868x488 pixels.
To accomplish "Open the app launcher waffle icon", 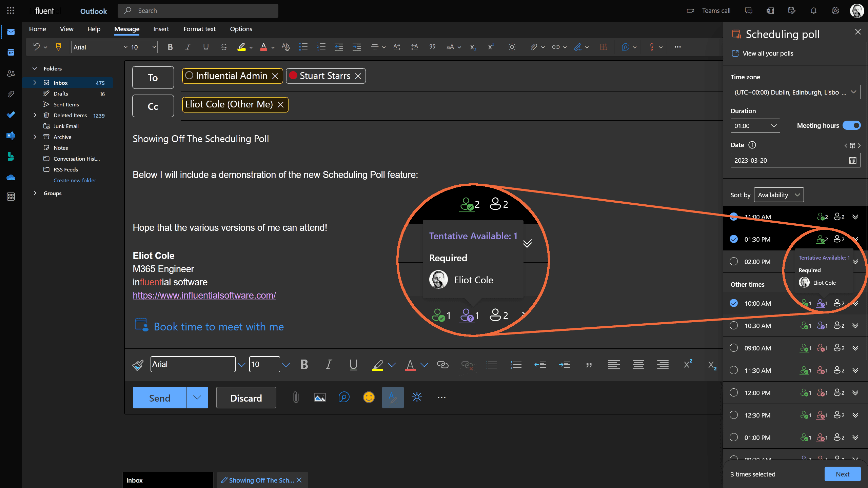I will [11, 11].
